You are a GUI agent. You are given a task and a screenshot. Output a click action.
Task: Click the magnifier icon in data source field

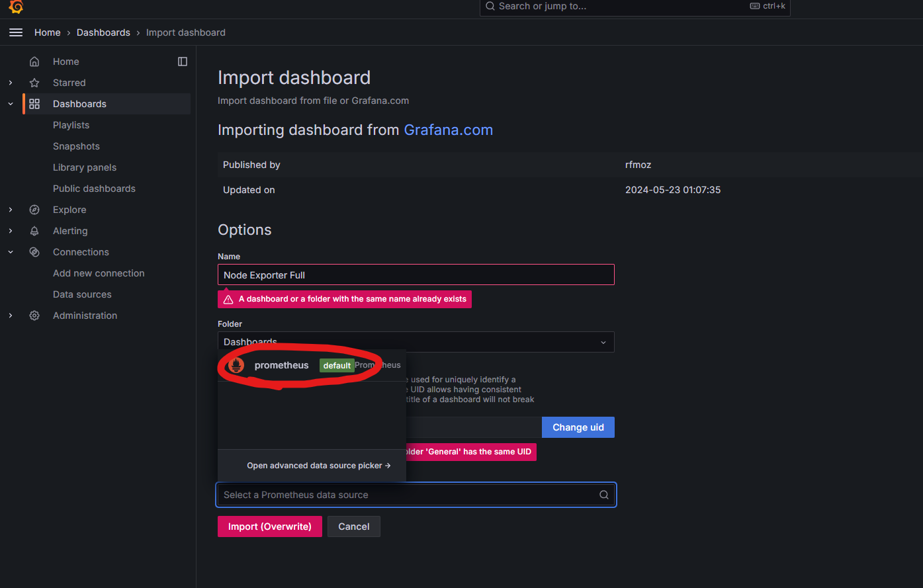point(603,494)
